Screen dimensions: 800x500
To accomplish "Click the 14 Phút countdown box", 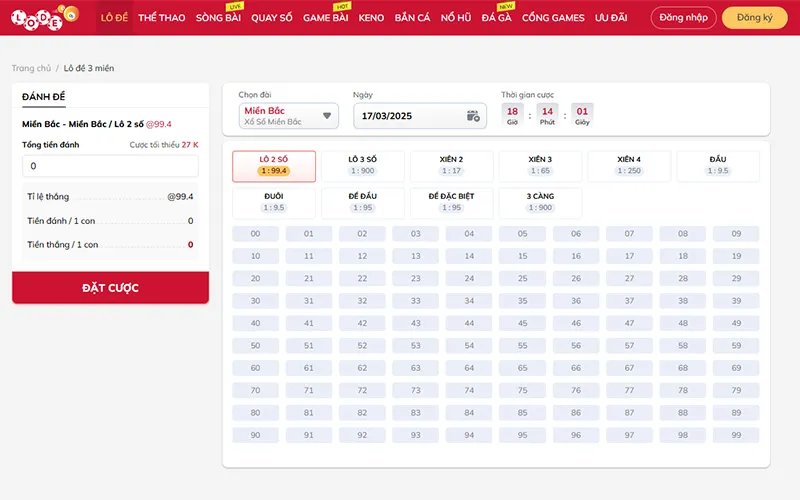I will (x=547, y=115).
